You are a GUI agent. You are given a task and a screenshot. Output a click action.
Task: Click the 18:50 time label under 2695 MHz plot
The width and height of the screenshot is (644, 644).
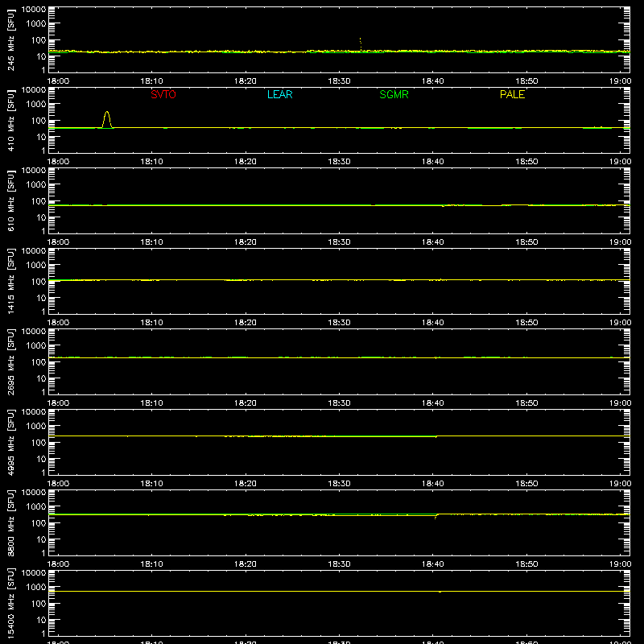click(526, 403)
